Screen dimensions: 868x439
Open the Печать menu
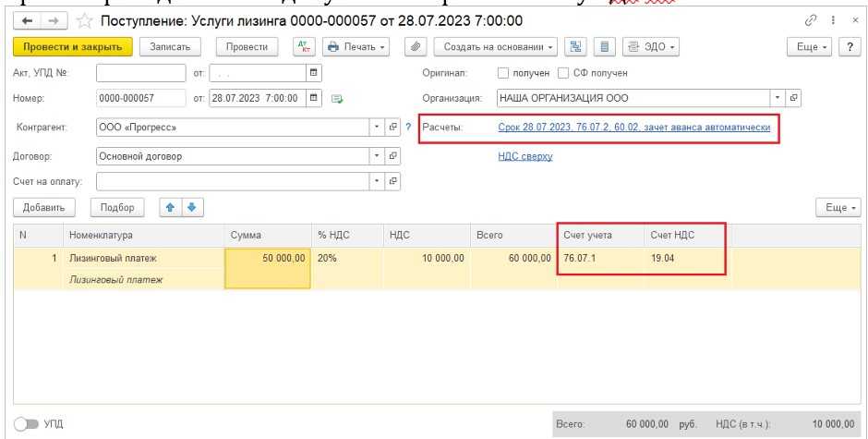click(356, 46)
